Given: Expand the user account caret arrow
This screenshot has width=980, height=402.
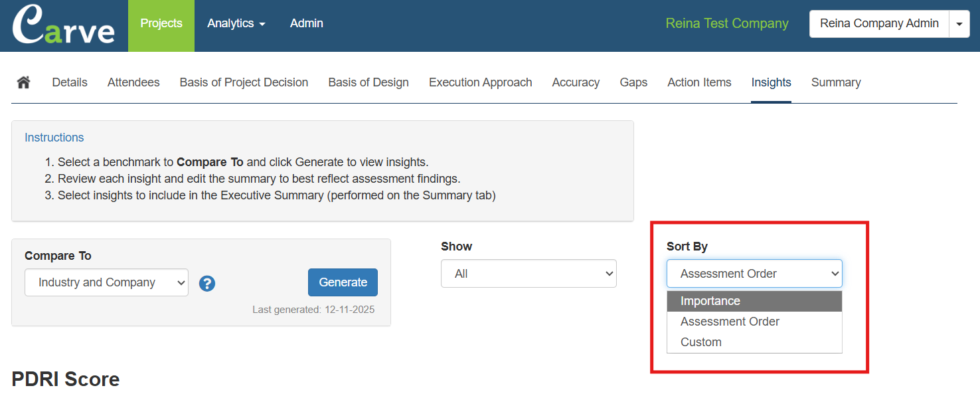Looking at the screenshot, I should tap(959, 24).
